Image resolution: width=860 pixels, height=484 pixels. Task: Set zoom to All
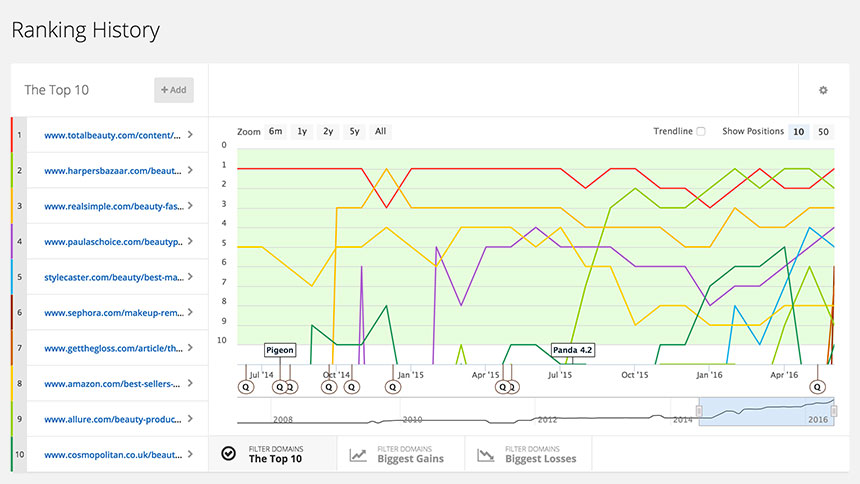381,132
